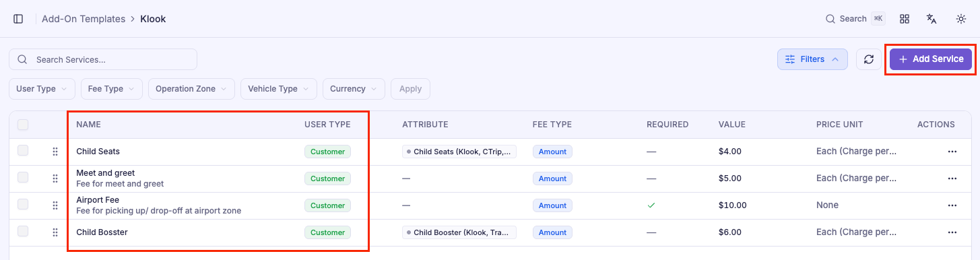
Task: Click the Amount badge in Child Bosster row
Action: click(552, 232)
